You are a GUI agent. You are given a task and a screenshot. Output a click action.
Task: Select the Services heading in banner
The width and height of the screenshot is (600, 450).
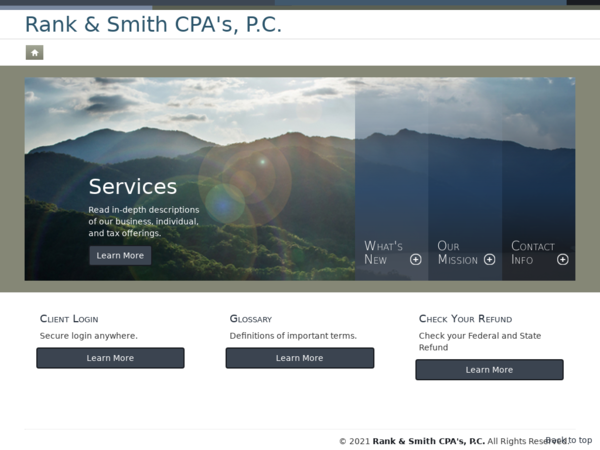133,187
